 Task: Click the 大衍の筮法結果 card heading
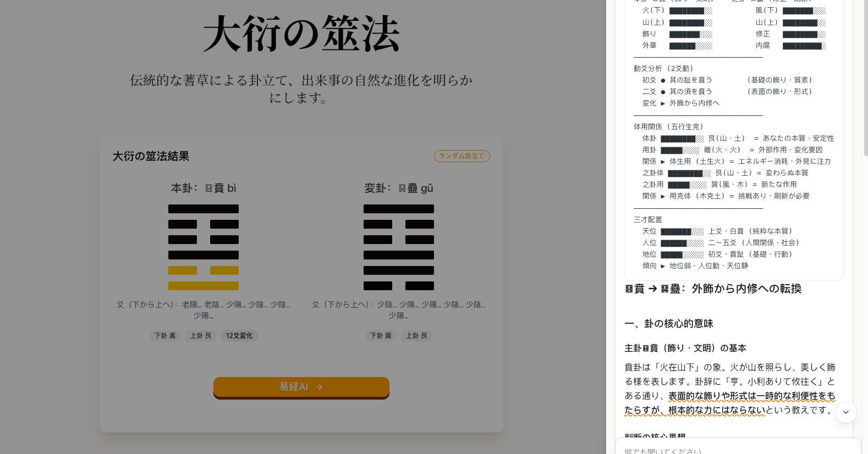pos(151,157)
